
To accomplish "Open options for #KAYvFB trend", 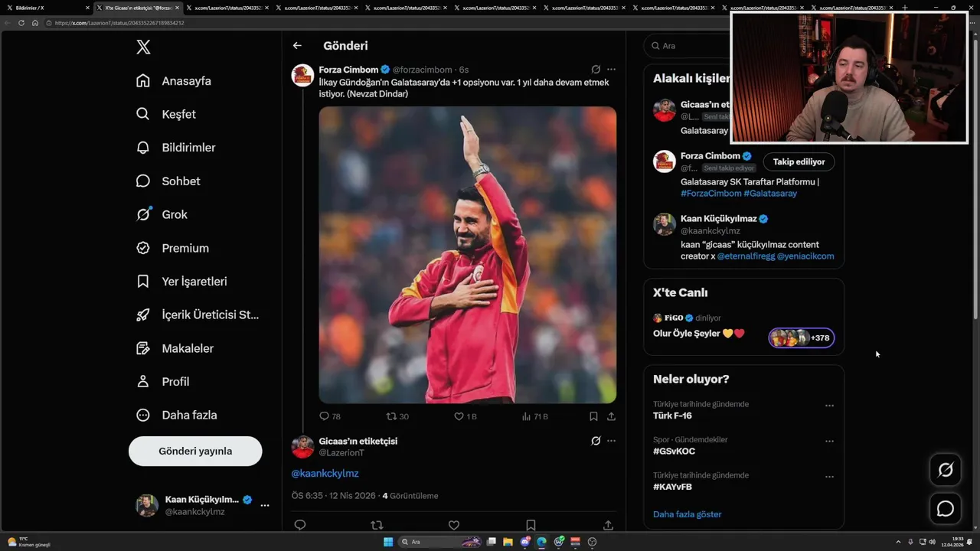I will (x=829, y=477).
